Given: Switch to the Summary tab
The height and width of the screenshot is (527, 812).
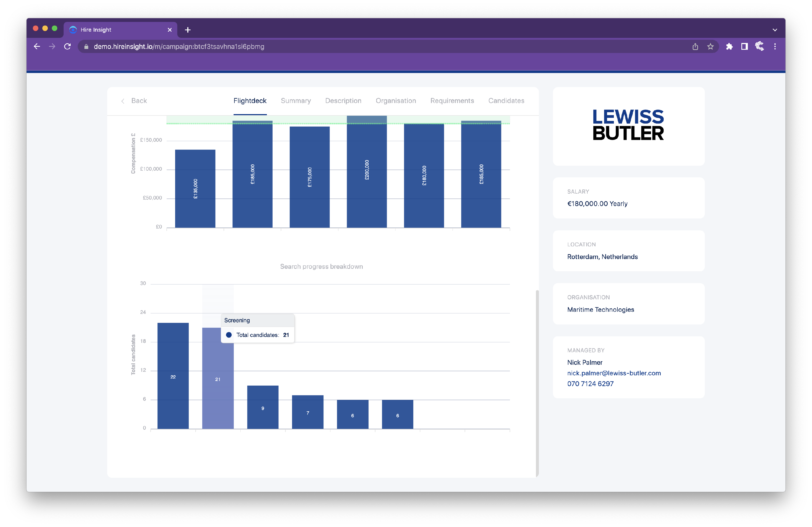Looking at the screenshot, I should click(x=296, y=101).
